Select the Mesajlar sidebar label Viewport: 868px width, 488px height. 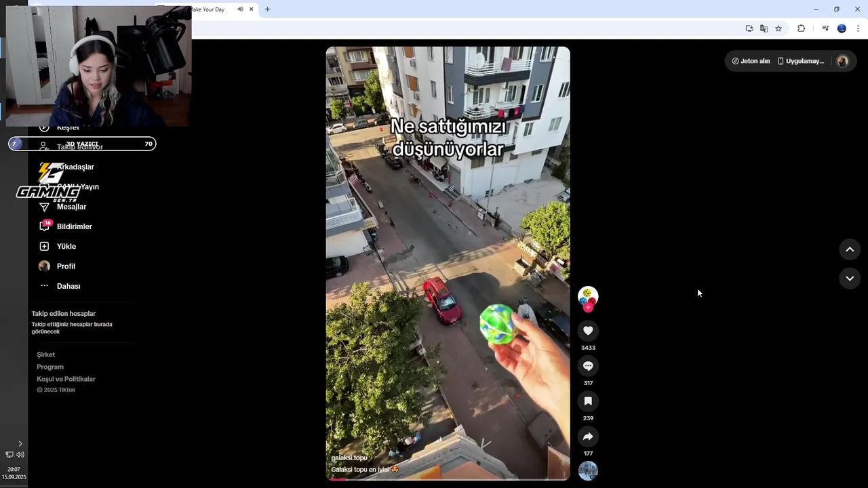click(x=71, y=207)
